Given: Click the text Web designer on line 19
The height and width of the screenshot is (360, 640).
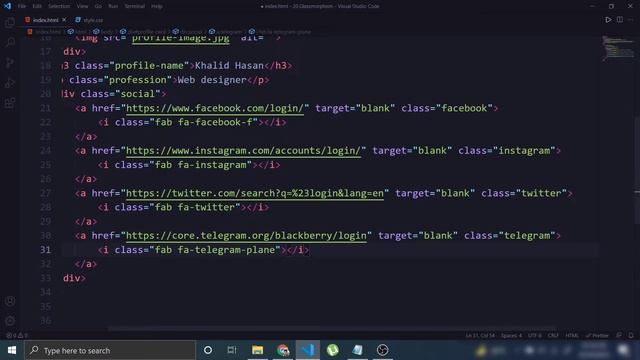Looking at the screenshot, I should click(x=212, y=80).
